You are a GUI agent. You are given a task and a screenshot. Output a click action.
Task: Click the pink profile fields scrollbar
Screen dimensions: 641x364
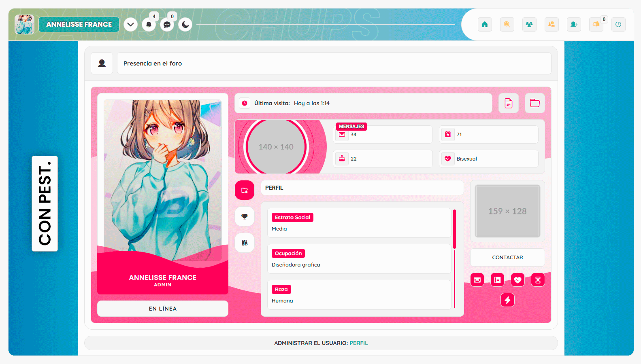pyautogui.click(x=454, y=229)
